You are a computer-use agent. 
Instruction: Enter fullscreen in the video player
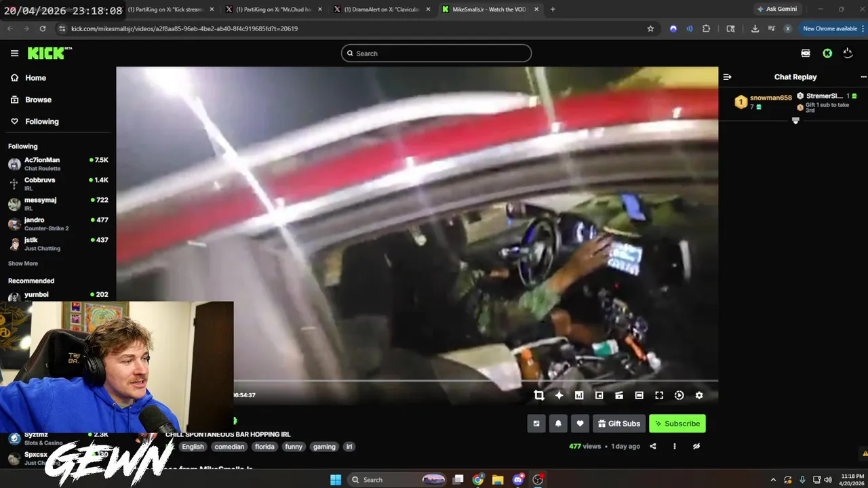[659, 395]
